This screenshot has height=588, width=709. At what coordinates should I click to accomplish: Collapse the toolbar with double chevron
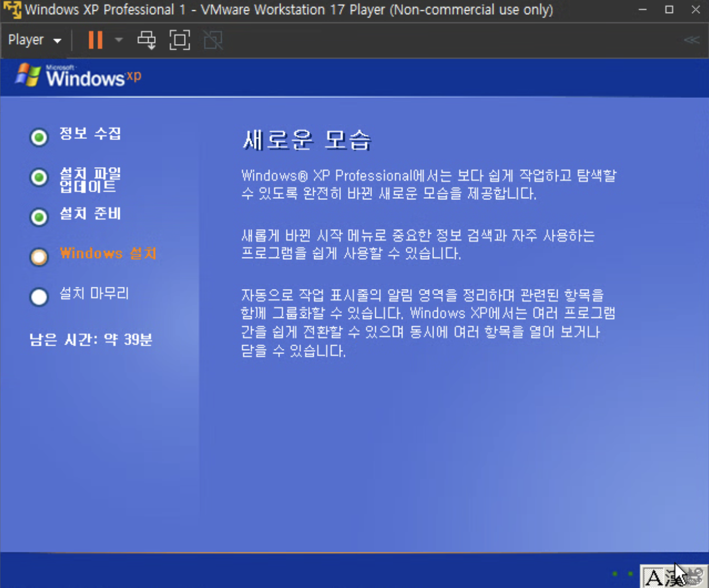coord(692,40)
